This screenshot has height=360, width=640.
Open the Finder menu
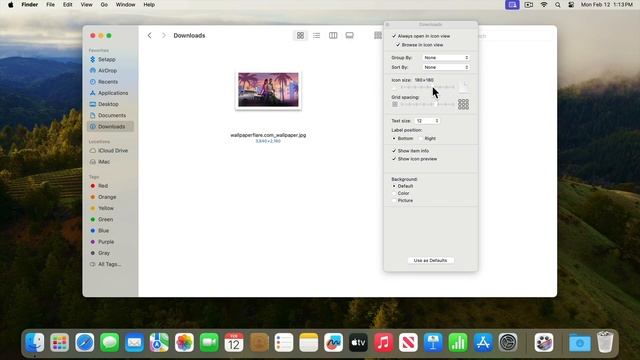[x=29, y=5]
